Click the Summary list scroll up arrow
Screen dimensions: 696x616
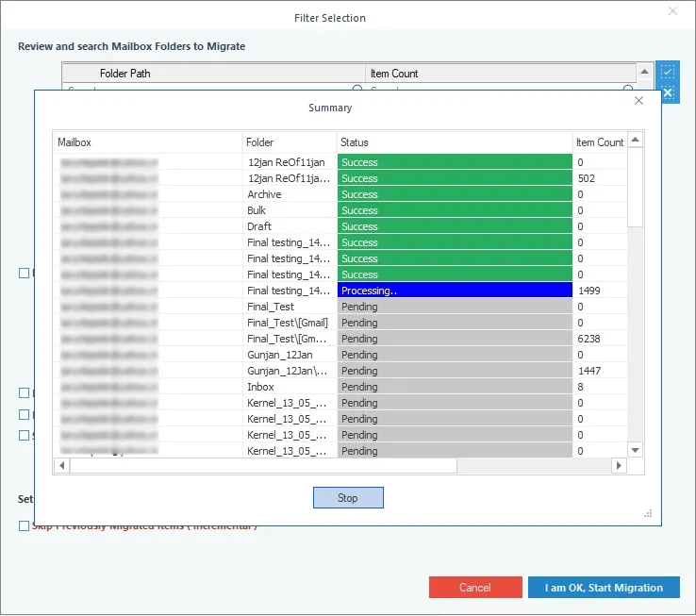(x=636, y=140)
